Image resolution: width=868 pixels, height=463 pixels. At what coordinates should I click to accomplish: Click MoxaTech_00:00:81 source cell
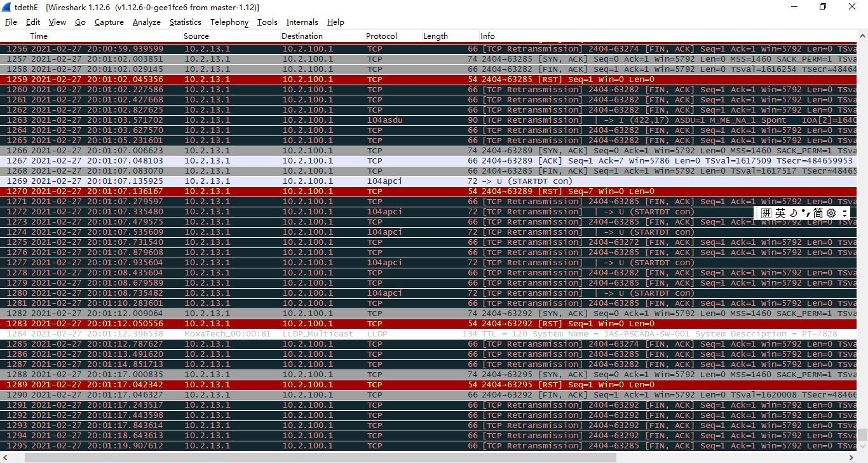coord(227,334)
